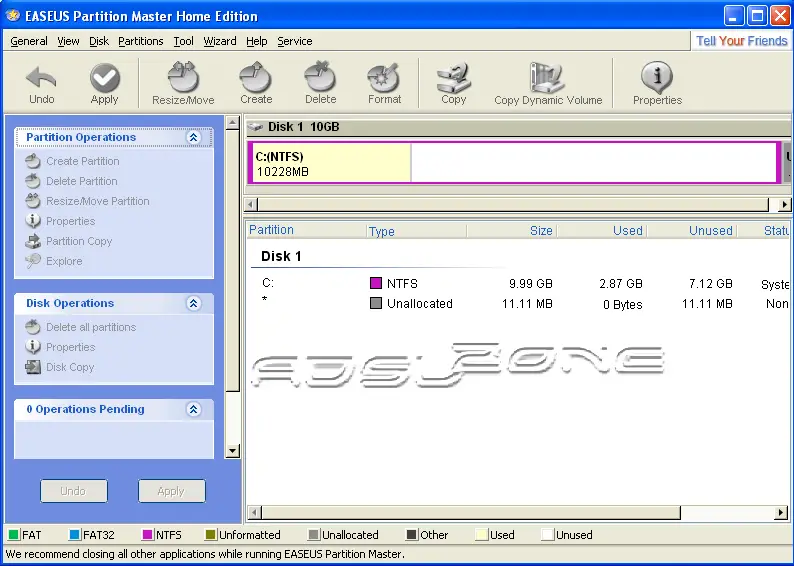Open the Service menu

[295, 41]
